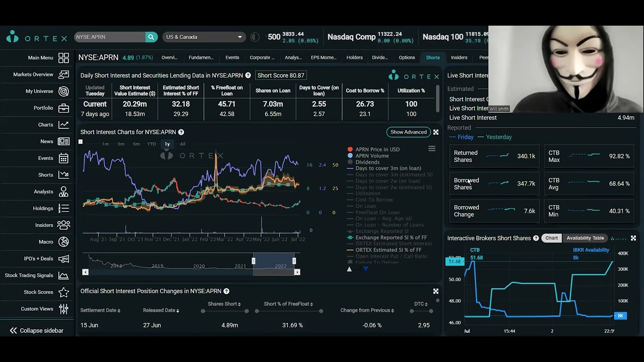Toggle APRN Volume series
644x362 pixels.
click(368, 156)
